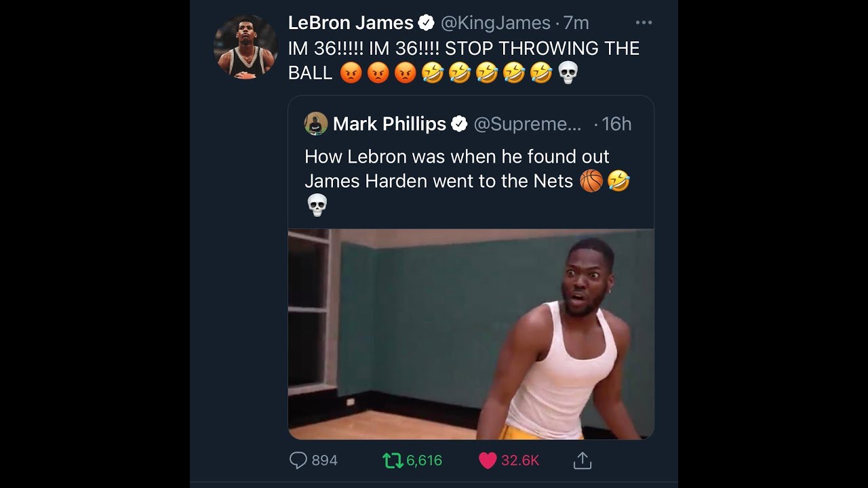
Task: Click LeBron's blue verified badge
Action: (427, 23)
